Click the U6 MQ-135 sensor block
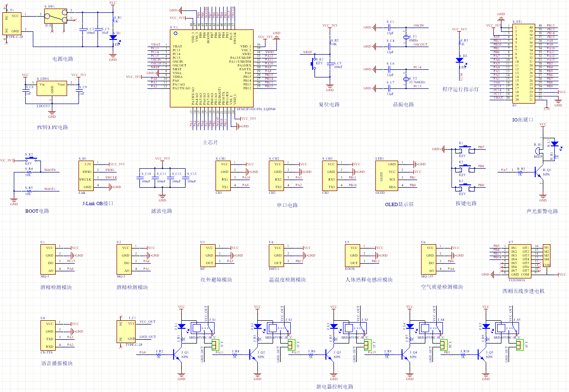 [x=429, y=259]
